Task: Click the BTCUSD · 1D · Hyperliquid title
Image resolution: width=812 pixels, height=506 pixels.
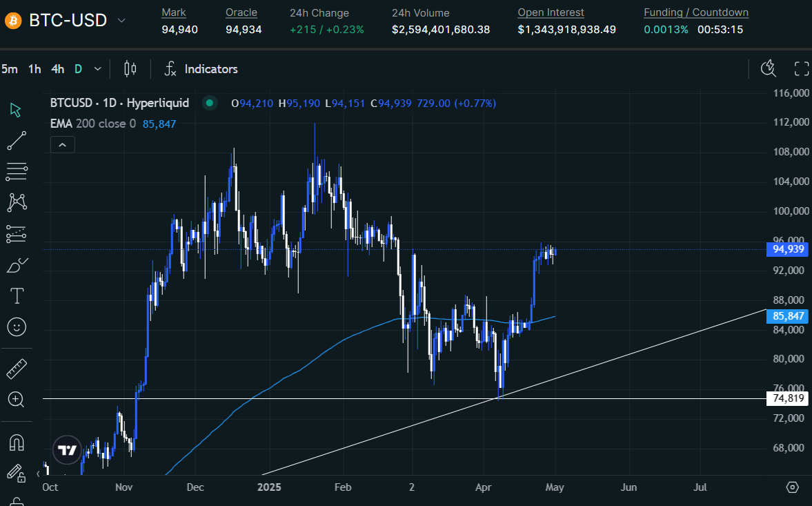Action: point(119,103)
